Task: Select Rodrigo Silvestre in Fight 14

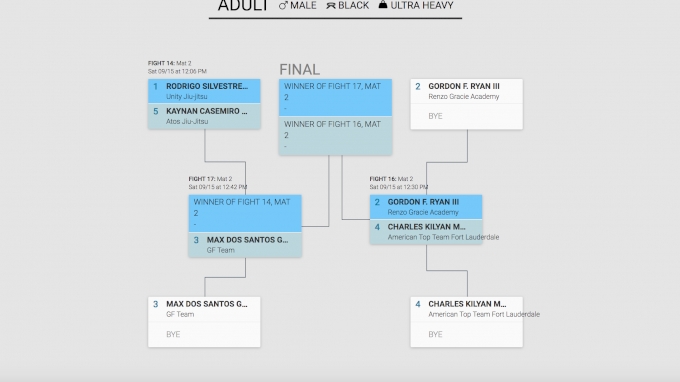Action: [x=204, y=91]
